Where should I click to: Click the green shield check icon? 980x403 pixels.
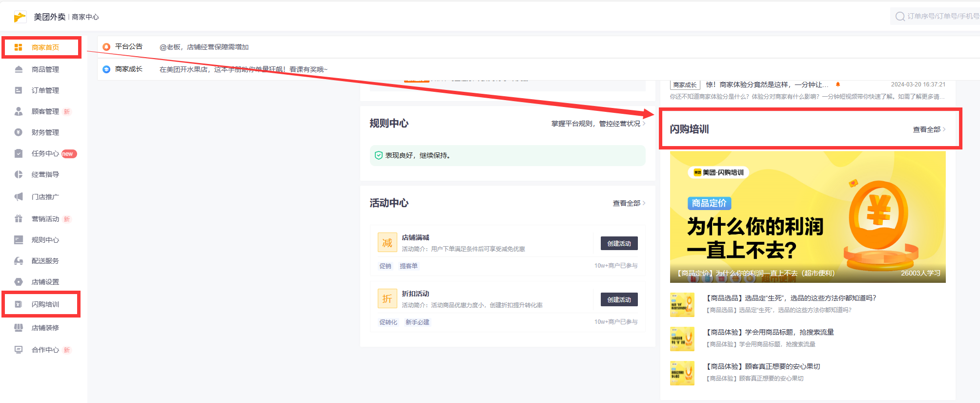378,155
